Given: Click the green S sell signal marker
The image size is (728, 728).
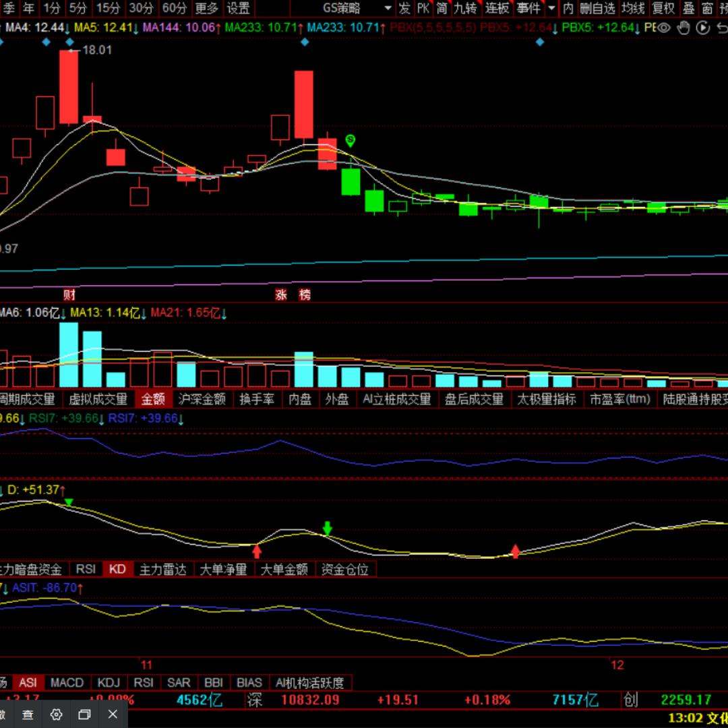Looking at the screenshot, I should pyautogui.click(x=350, y=140).
